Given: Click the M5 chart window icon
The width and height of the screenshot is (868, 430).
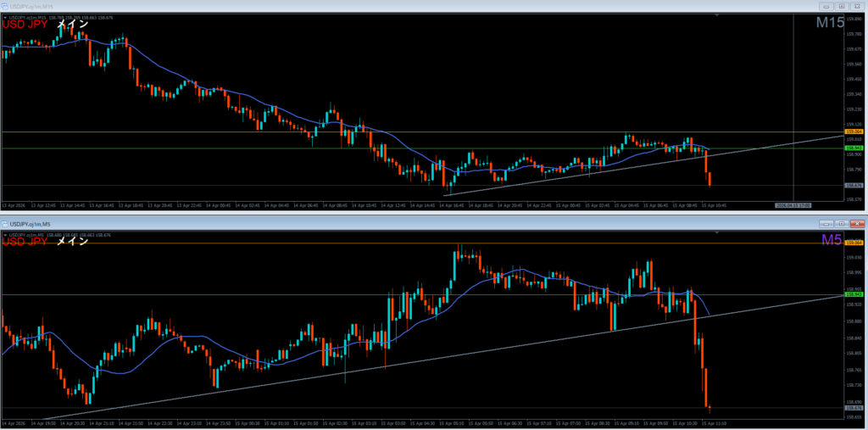Looking at the screenshot, I should (x=5, y=223).
